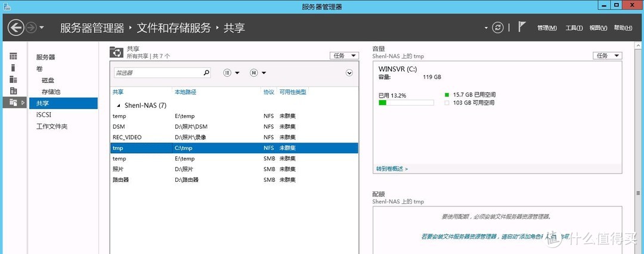This screenshot has width=644, height=254.
Task: Open the 任务 dropdown in 音量 panel
Action: [607, 55]
